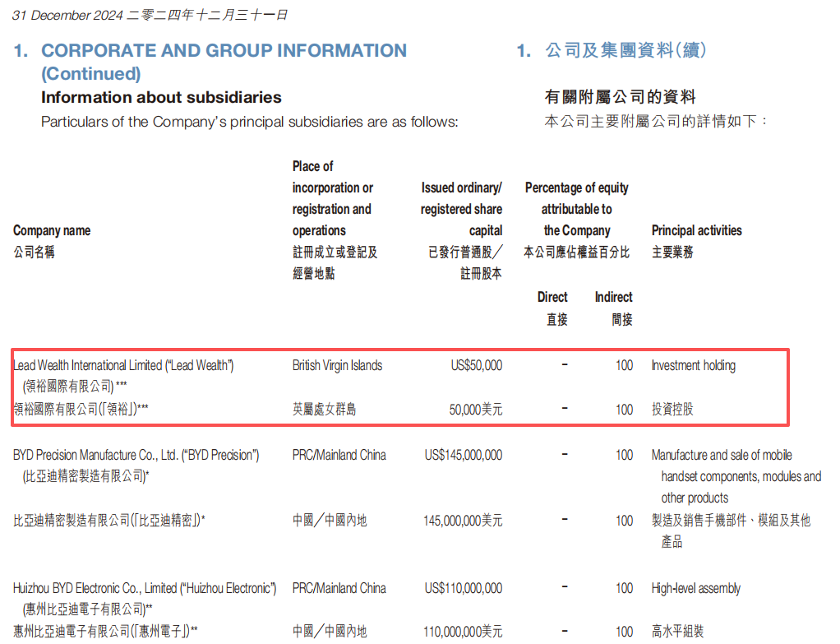Click "比亞迪精密製造有限公司(「比亞迪精密」)" row name
Image resolution: width=840 pixels, height=644 pixels.
(x=108, y=520)
